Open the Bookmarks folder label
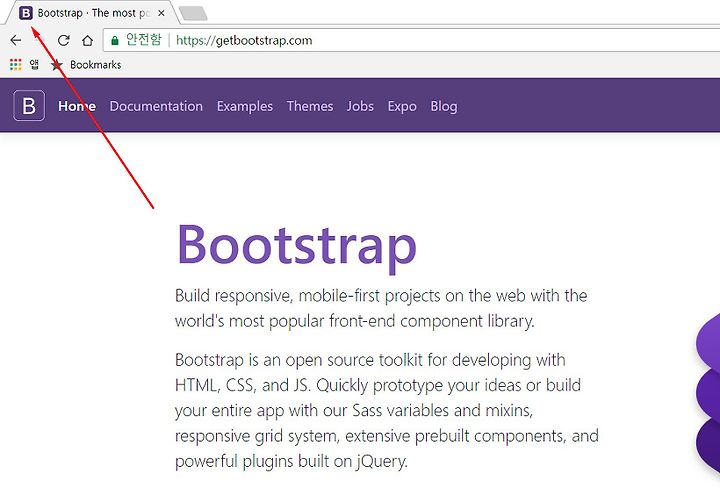 point(96,65)
